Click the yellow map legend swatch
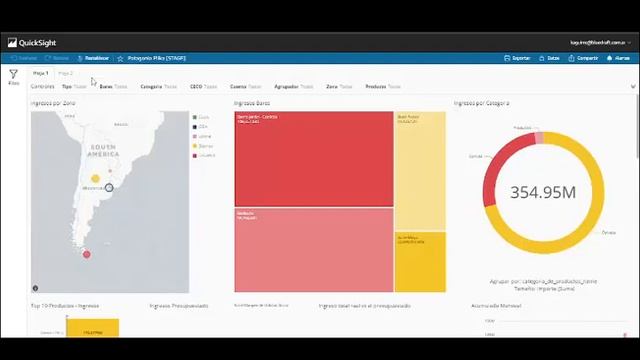The image size is (640, 360). 195,146
